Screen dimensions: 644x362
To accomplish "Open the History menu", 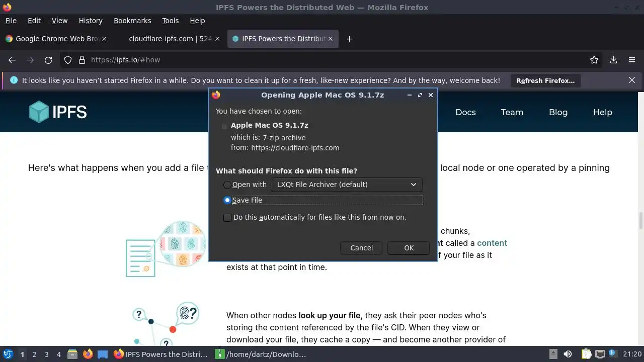I will pyautogui.click(x=91, y=21).
